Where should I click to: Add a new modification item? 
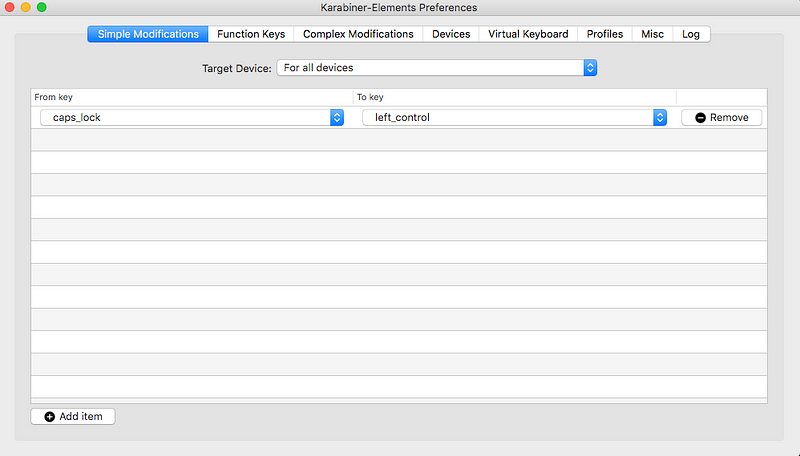coord(73,416)
